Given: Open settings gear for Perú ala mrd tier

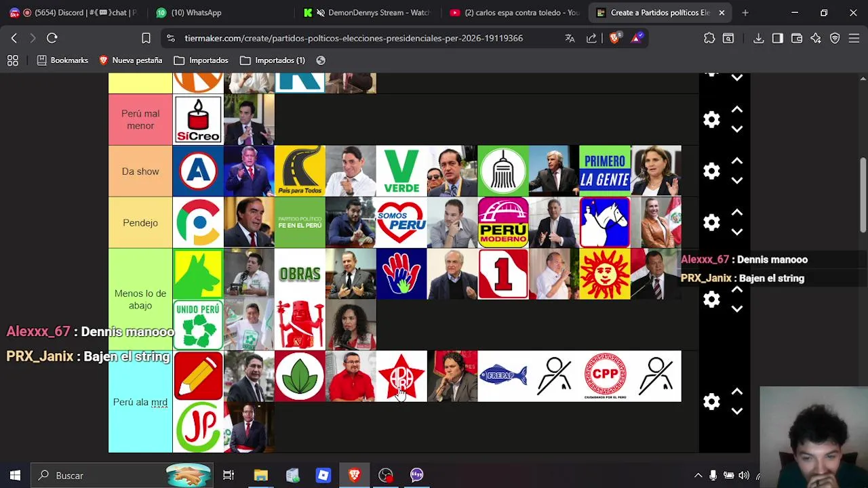Looking at the screenshot, I should click(711, 402).
